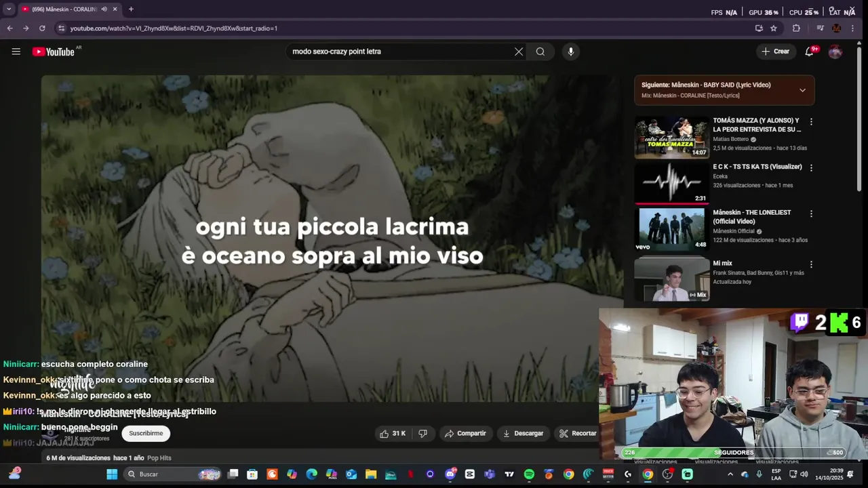Open the Måneskin Official channel link

tap(734, 231)
